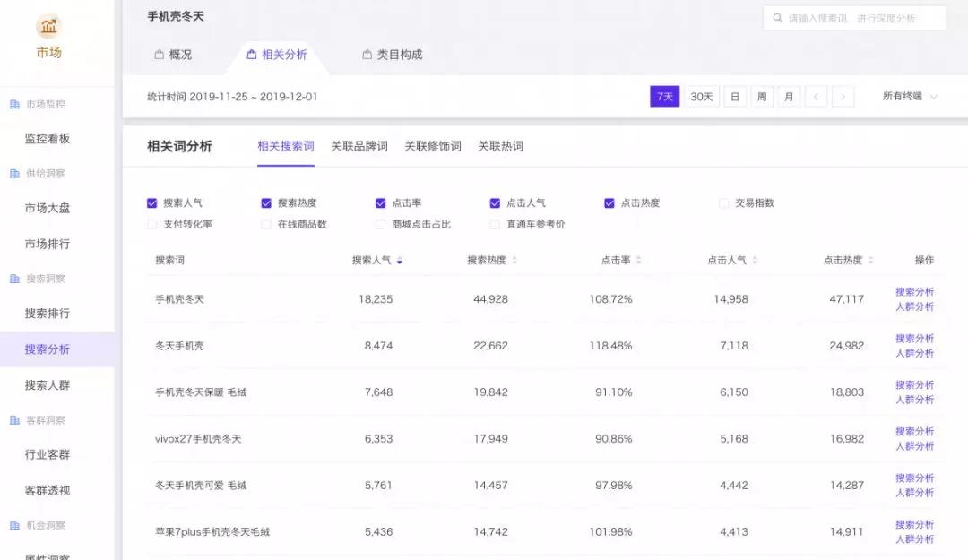
Task: Open 行业客群 in the sidebar
Action: pos(48,455)
